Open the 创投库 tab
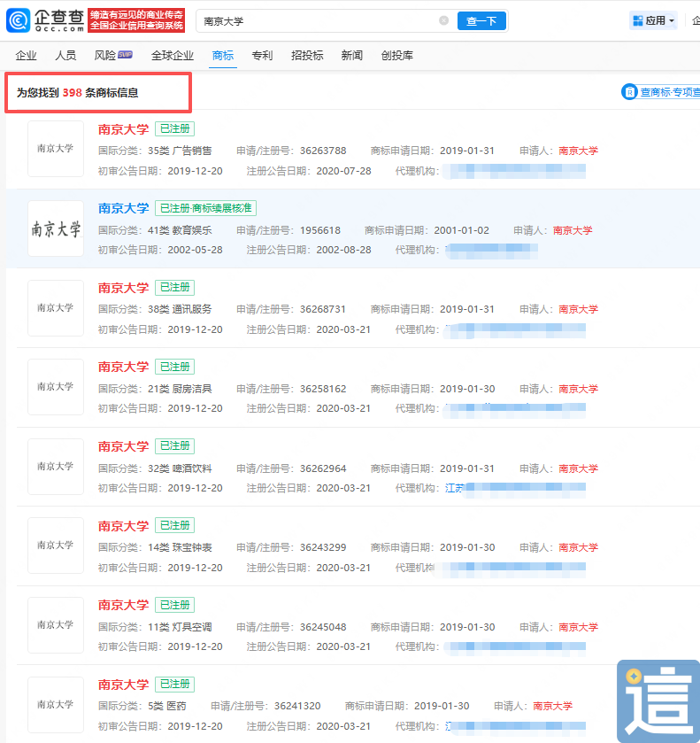 396,56
